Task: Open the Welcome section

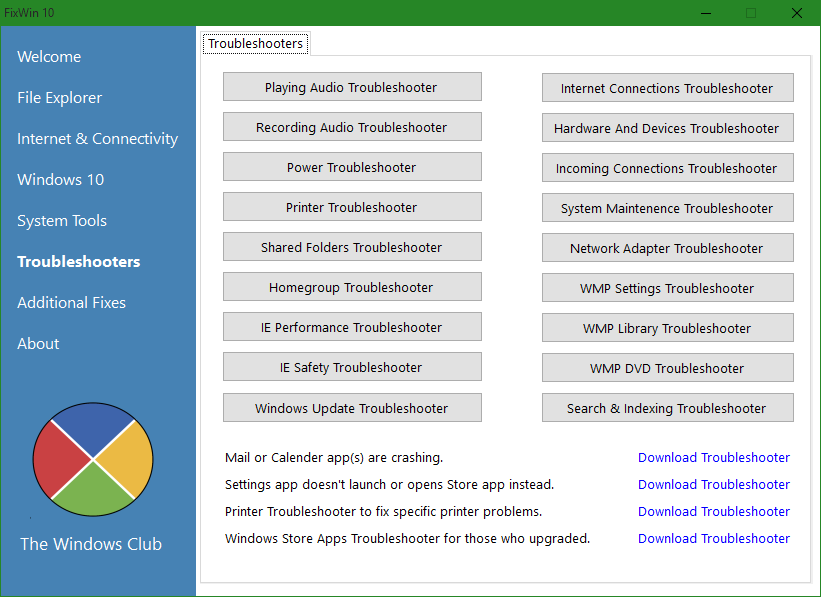Action: pyautogui.click(x=49, y=57)
